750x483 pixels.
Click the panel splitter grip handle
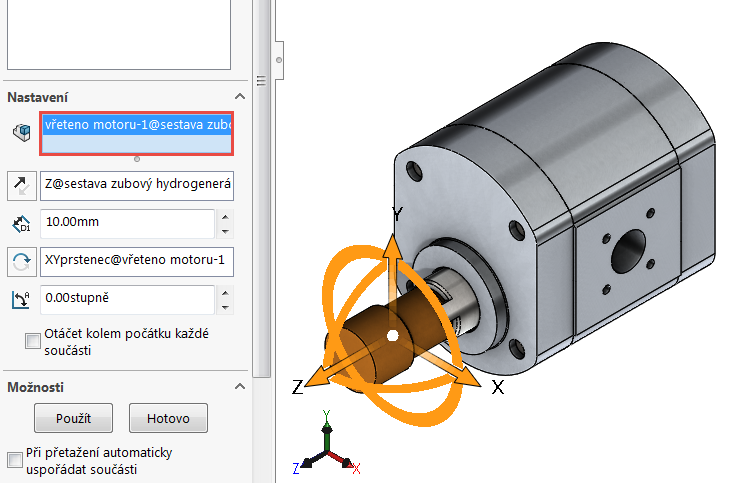[x=261, y=81]
